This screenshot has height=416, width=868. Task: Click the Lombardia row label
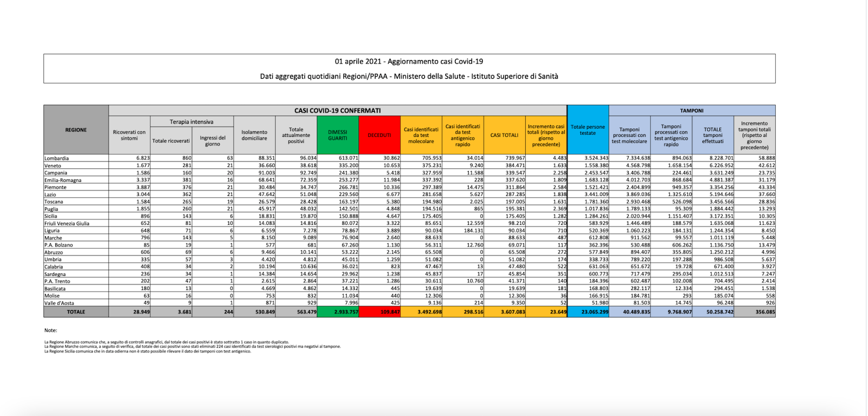57,159
